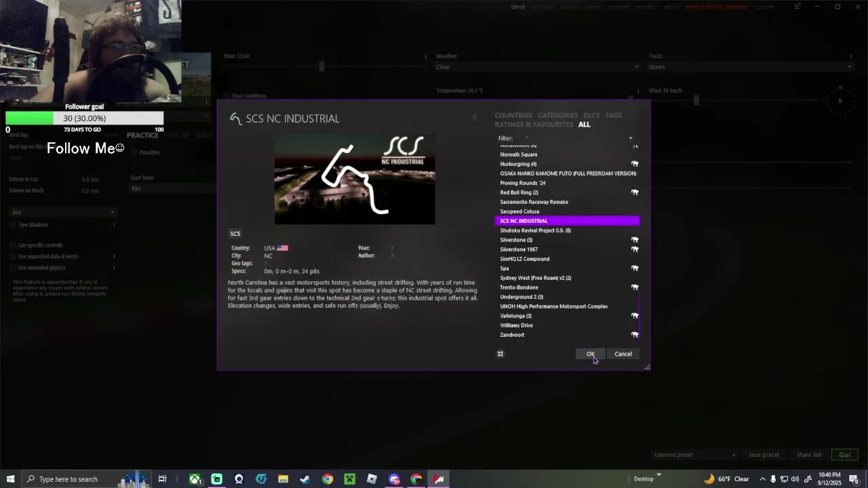Select UNOH High Performance Motorsport Complex
Image resolution: width=868 pixels, height=488 pixels.
pyautogui.click(x=554, y=306)
